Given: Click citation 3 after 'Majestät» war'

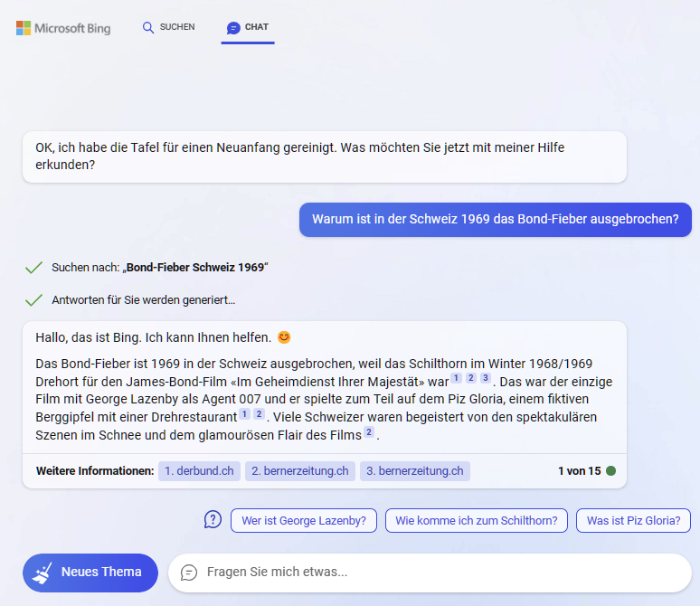Looking at the screenshot, I should 486,378.
